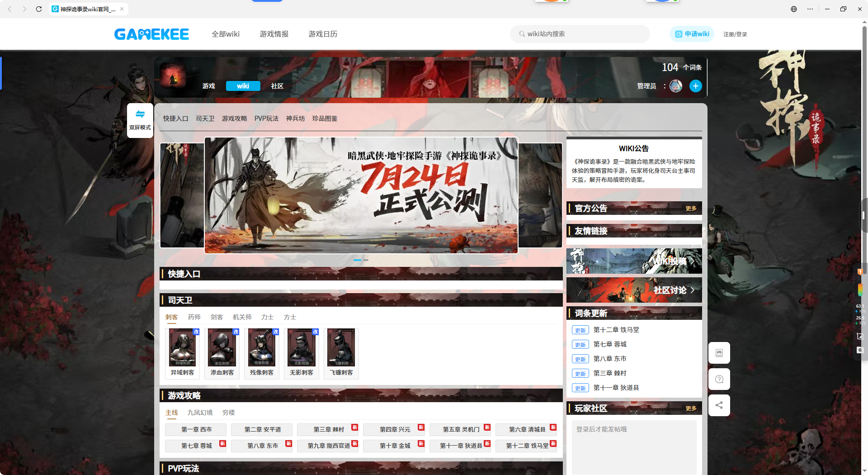Open 全部wiki in the top navigation
The image size is (868, 475).
[x=226, y=34]
